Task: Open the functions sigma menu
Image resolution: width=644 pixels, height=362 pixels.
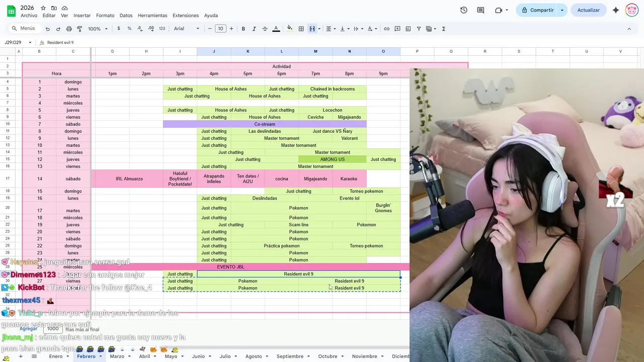Action: point(444,29)
